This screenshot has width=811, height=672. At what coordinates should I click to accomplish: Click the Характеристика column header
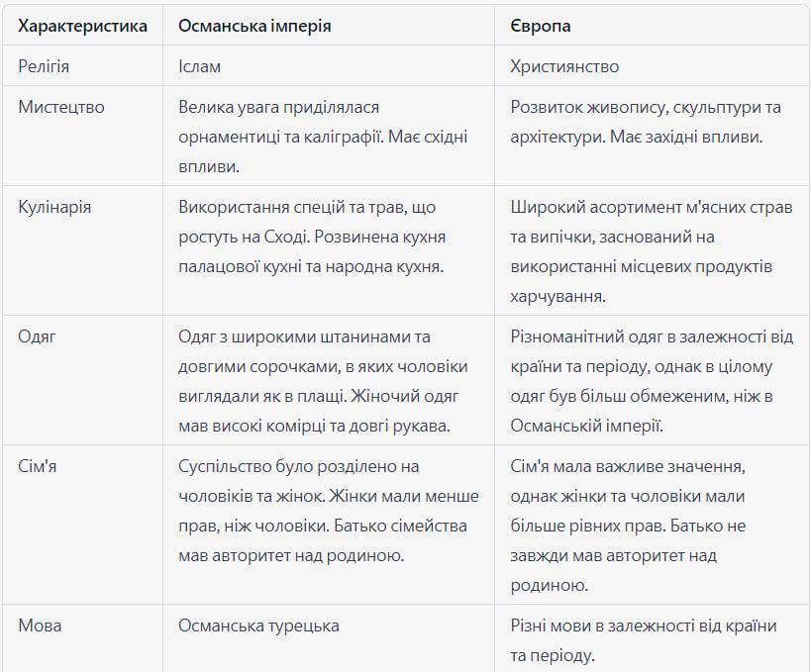(83, 26)
